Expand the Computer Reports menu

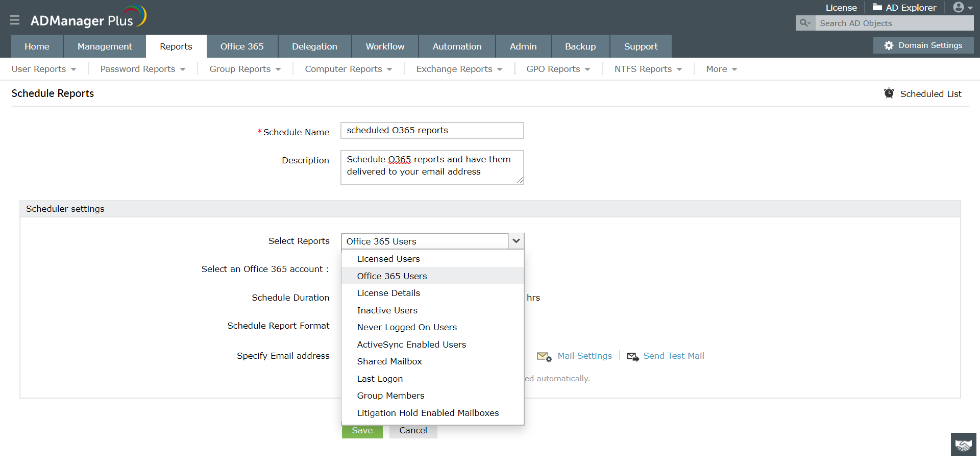click(x=349, y=69)
